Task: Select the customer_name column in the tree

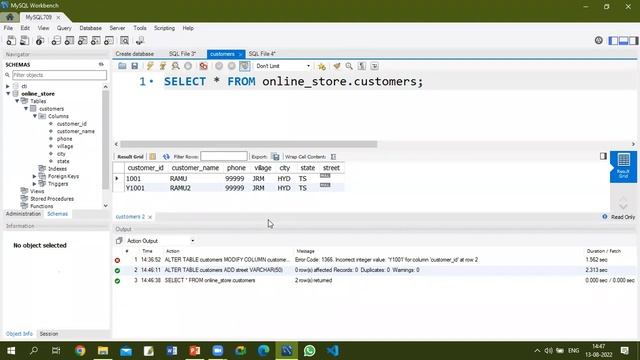Action: click(76, 131)
